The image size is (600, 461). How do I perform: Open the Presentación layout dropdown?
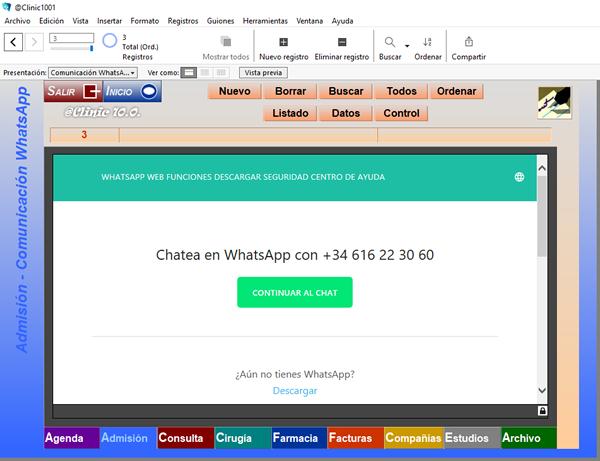pos(93,73)
